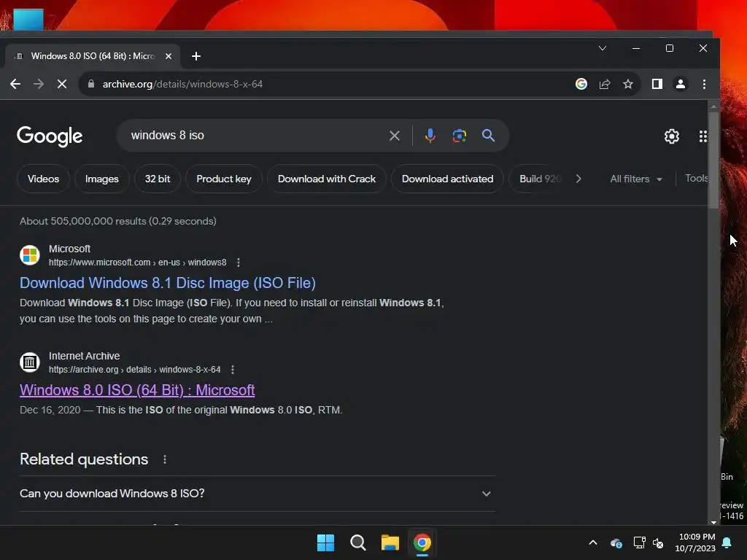The height and width of the screenshot is (560, 747).
Task: Open the tab search dropdown chevron
Action: coord(602,48)
